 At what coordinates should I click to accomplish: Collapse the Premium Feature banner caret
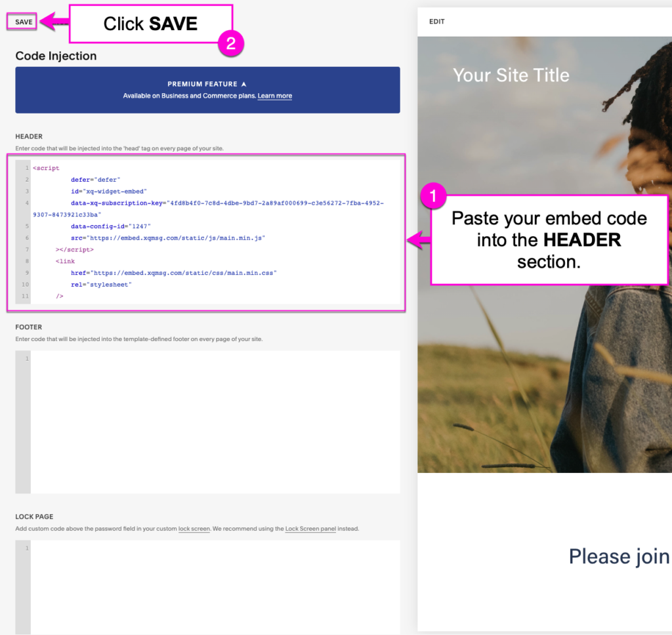(243, 84)
